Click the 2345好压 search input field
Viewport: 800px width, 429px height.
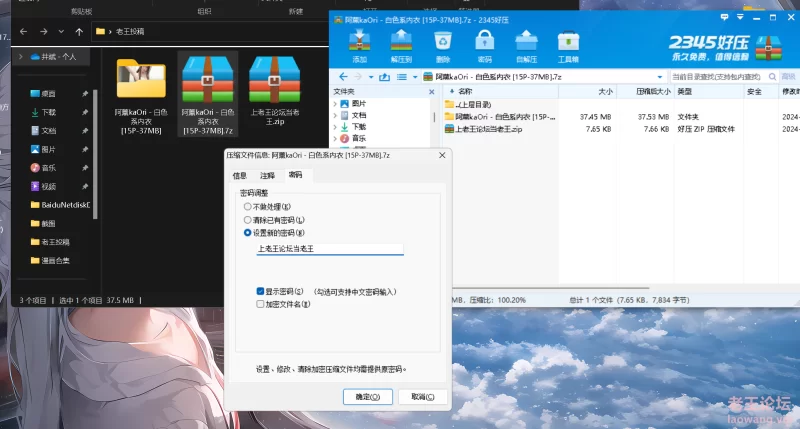[718, 77]
